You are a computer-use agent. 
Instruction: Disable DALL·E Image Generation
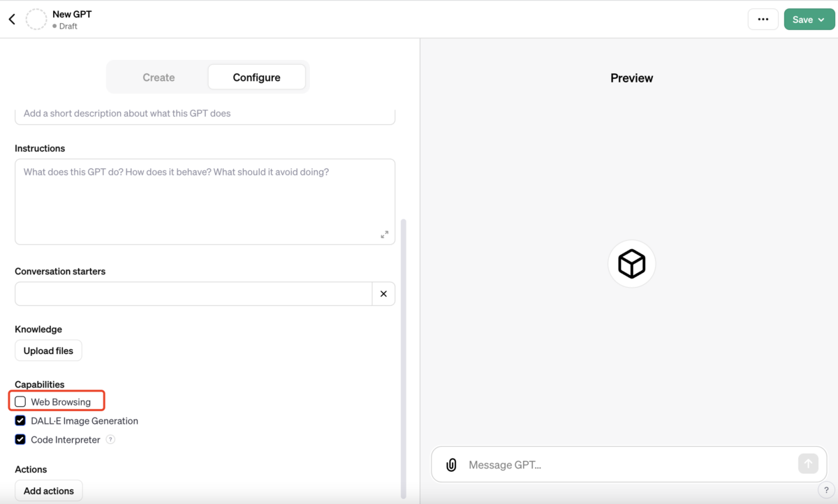pyautogui.click(x=20, y=420)
